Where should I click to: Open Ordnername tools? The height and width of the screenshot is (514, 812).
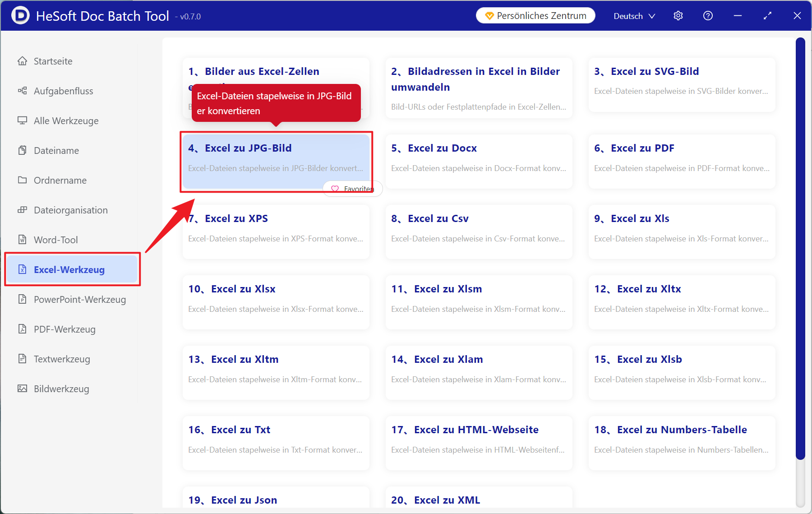tap(72, 180)
